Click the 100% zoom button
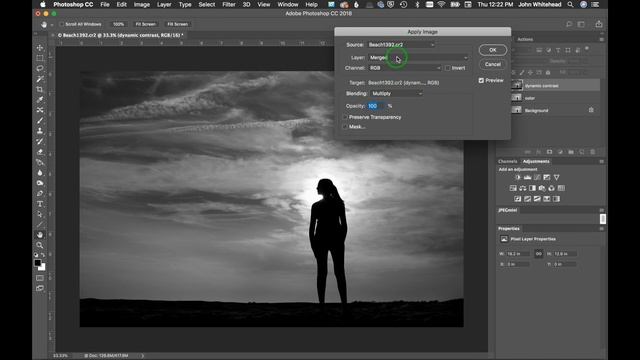The height and width of the screenshot is (360, 640). pyautogui.click(x=118, y=24)
